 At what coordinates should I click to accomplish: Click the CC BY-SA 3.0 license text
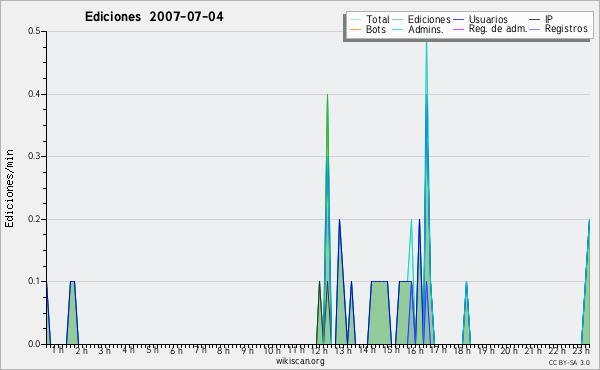coord(569,363)
